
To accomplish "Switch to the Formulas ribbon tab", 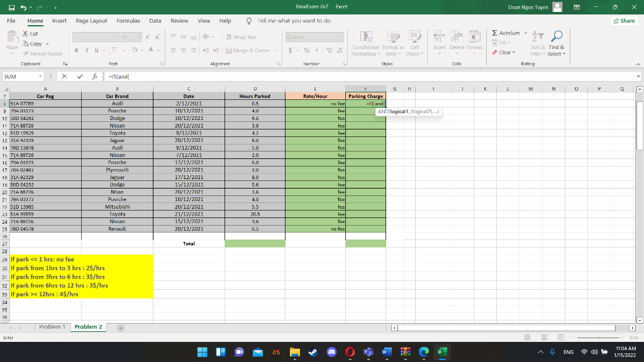I will coord(128,20).
